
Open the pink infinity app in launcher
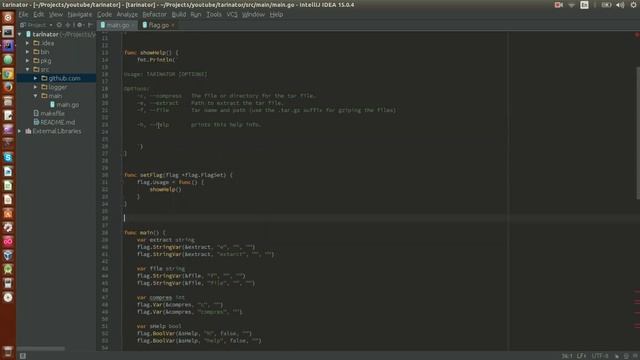[8, 241]
